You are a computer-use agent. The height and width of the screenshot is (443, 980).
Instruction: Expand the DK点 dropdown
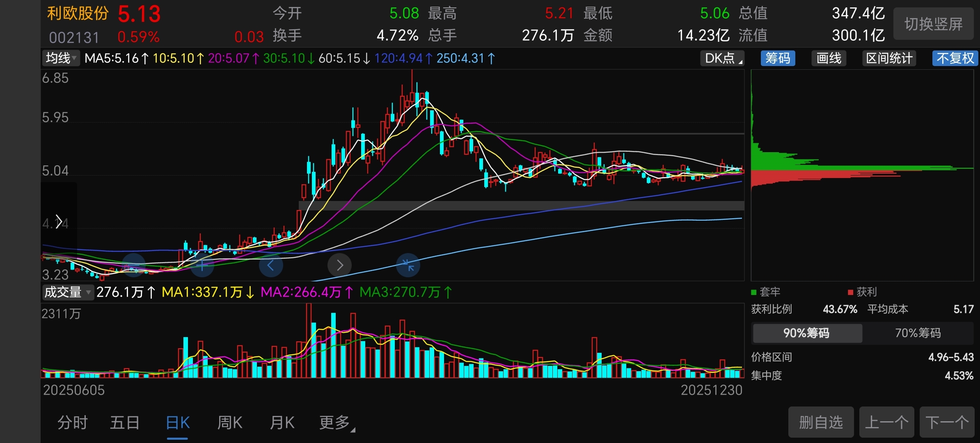(x=722, y=58)
